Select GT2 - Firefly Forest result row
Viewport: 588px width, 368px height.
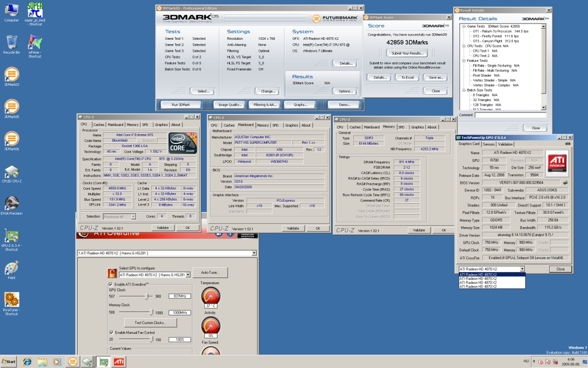point(496,36)
